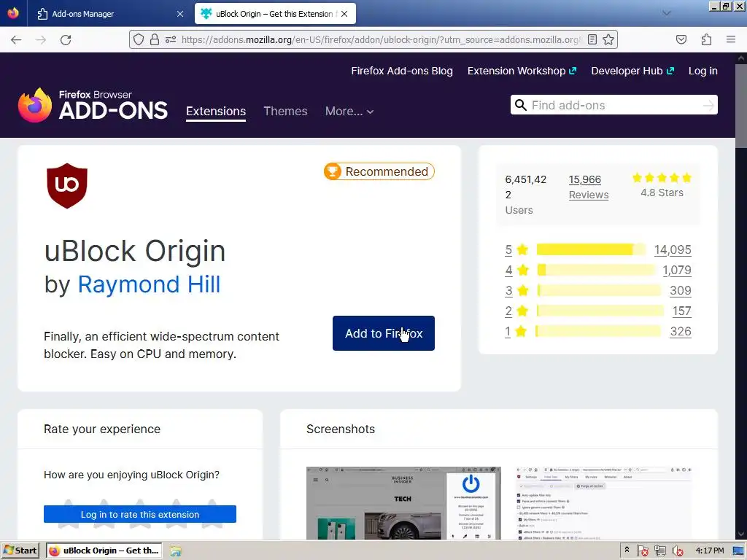Open the Pocket save icon
Viewport: 747px width, 560px height.
click(681, 39)
